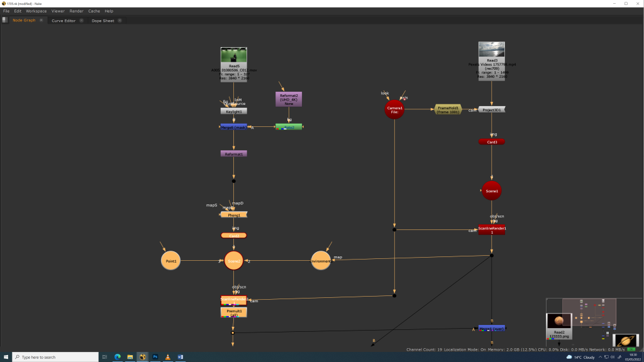644x362 pixels.
Task: Open the pane layout menu icon
Action: click(5, 19)
